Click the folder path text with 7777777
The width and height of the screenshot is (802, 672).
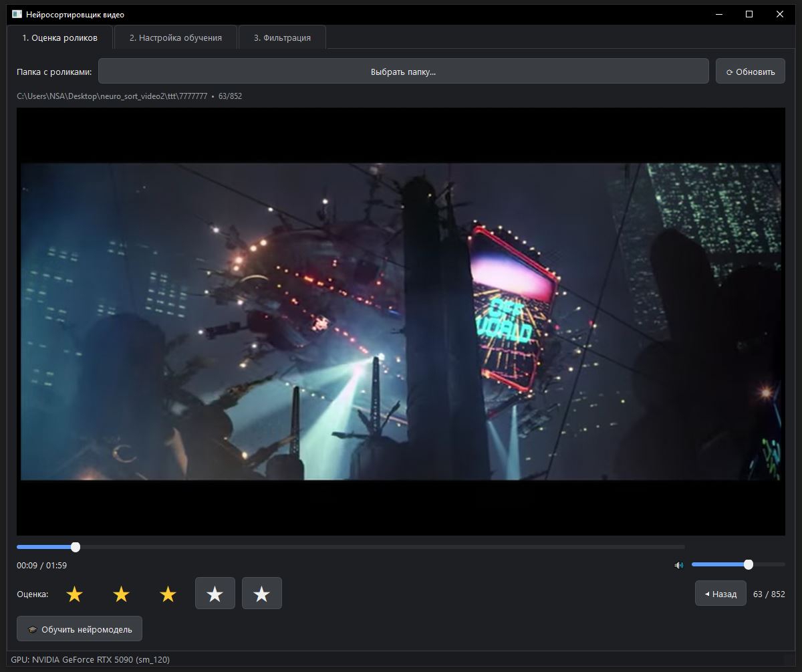tap(112, 96)
